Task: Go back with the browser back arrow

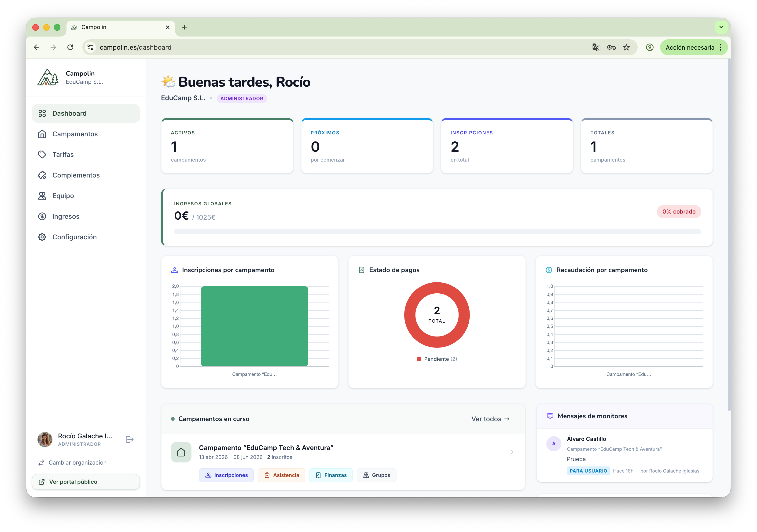Action: tap(37, 48)
